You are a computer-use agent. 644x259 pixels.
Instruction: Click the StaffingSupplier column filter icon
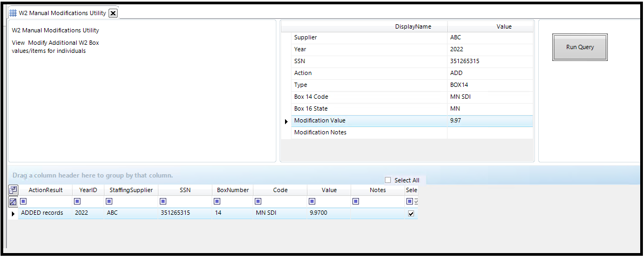[109, 201]
